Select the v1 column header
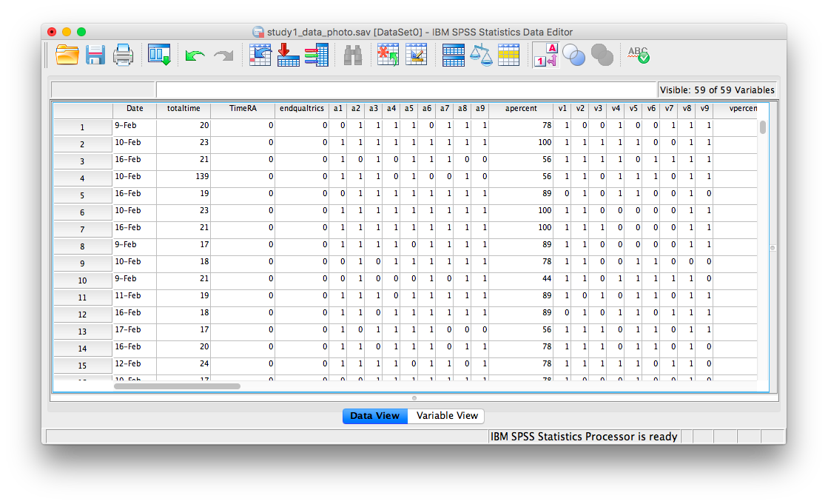 tap(562, 108)
